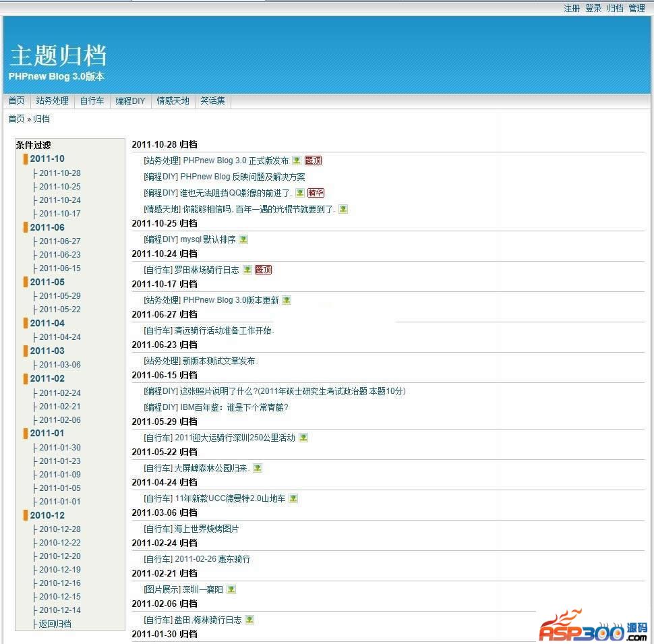Click 注册 in the top bar
Screen dimensions: 654x644
click(572, 8)
